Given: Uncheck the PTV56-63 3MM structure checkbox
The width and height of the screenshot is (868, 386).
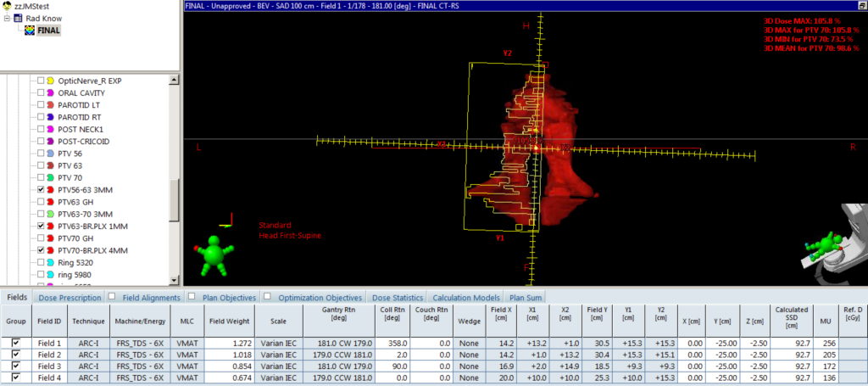Looking at the screenshot, I should click(x=40, y=190).
